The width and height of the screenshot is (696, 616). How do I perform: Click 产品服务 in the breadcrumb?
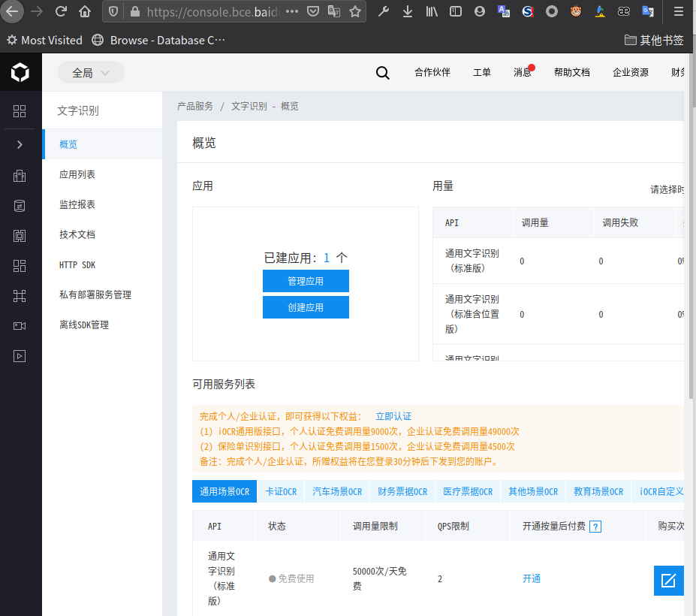(195, 106)
